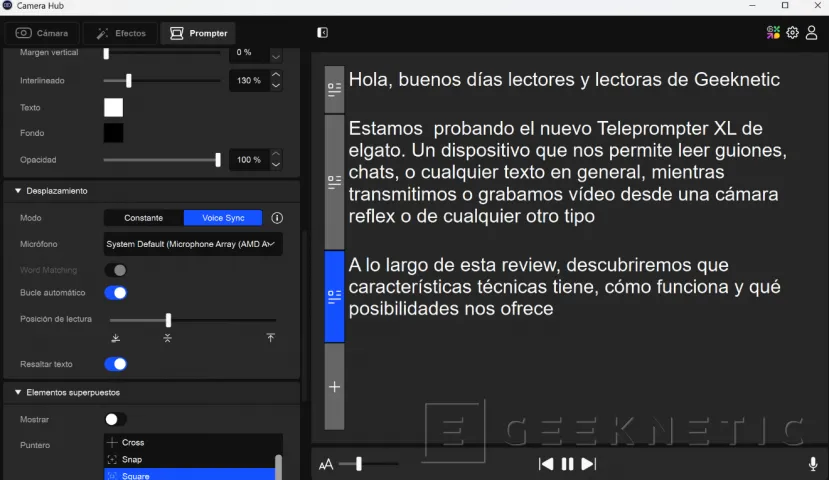Adjust the Posición de lectura slider
This screenshot has width=829, height=480.
[168, 320]
